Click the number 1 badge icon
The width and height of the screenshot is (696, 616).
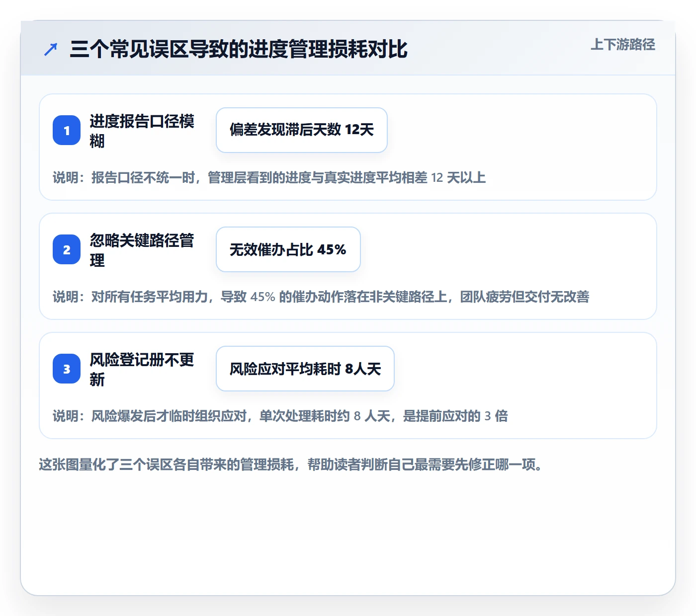67,130
